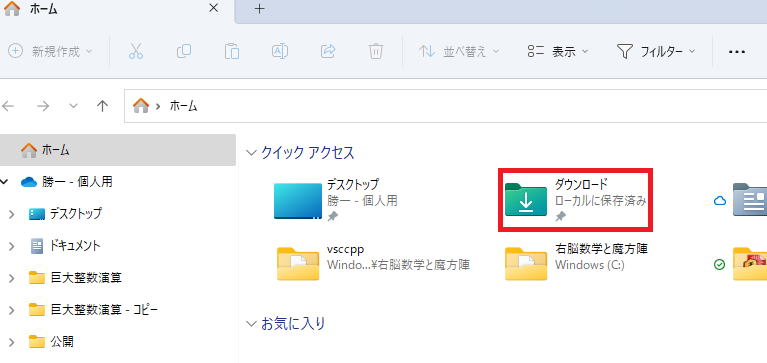Click the address bar showing ホーム
The width and height of the screenshot is (767, 363).
point(445,106)
